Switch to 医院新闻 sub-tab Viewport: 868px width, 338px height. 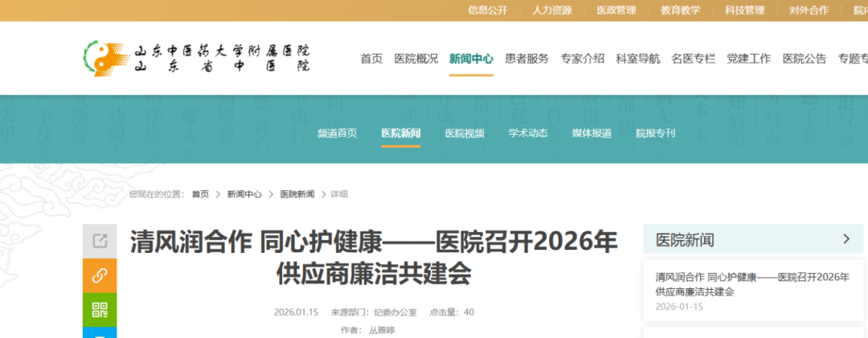401,133
